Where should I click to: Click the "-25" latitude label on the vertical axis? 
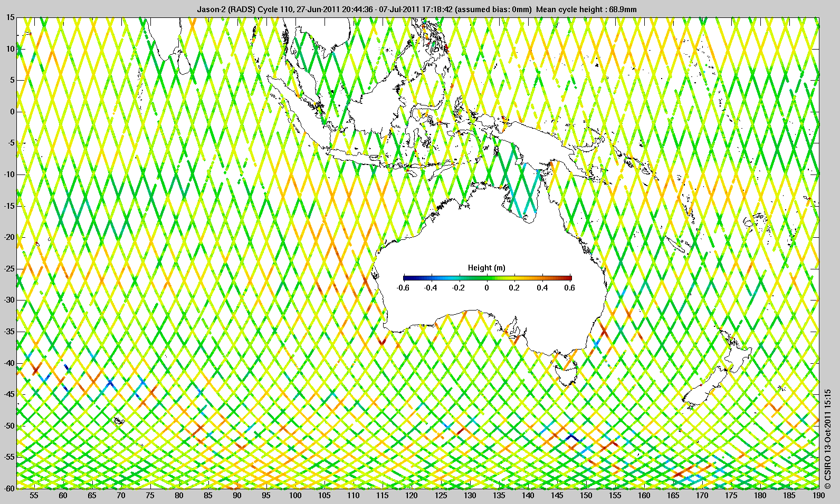[9, 269]
